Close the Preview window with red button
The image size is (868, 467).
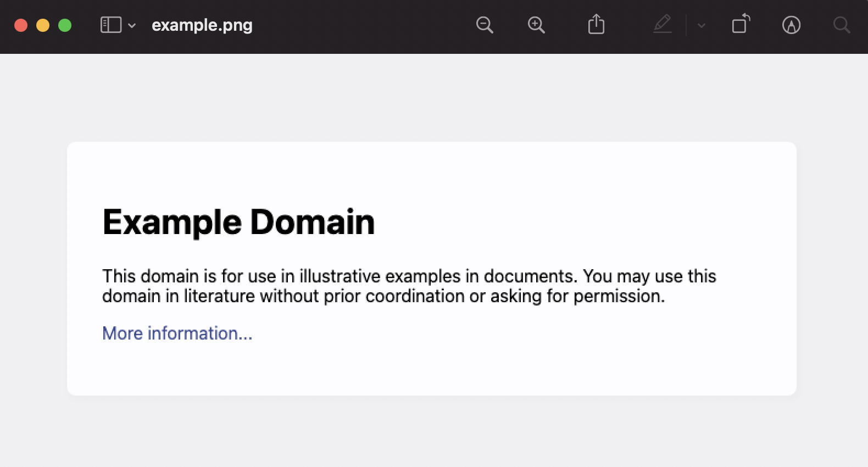coord(21,25)
